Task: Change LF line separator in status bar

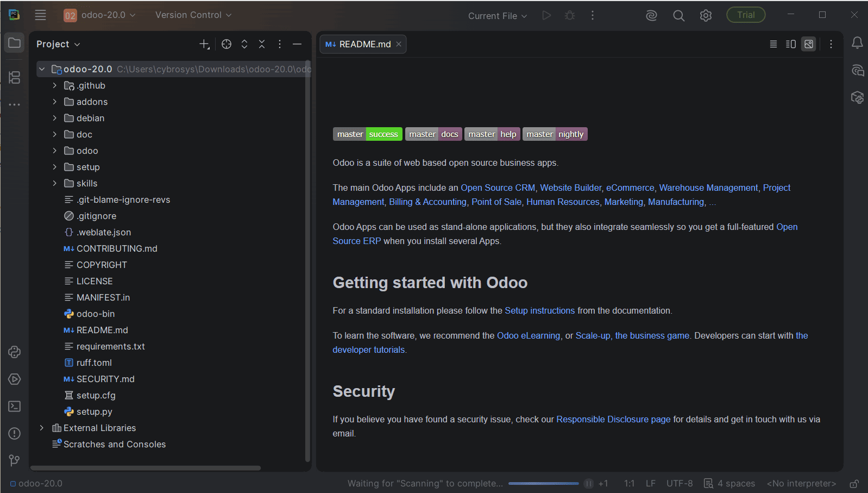Action: tap(651, 483)
